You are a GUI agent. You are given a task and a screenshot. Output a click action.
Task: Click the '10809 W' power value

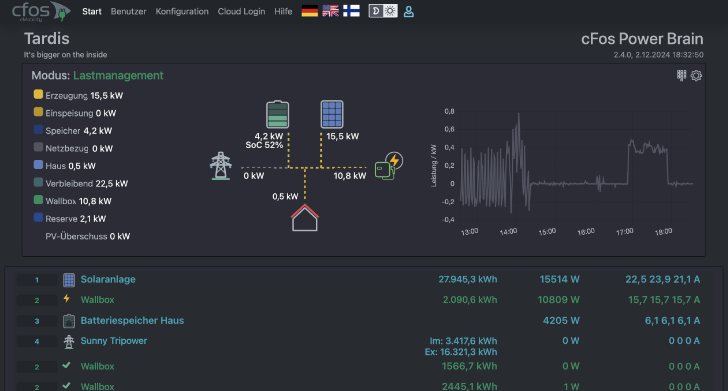(559, 300)
